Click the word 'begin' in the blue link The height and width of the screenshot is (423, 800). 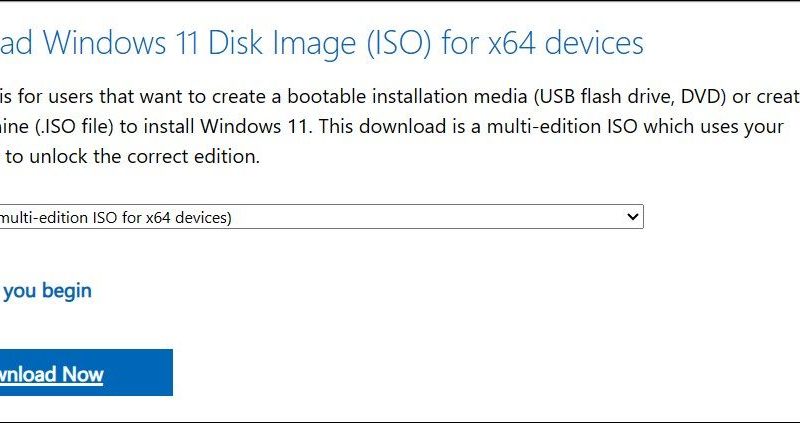pos(67,291)
